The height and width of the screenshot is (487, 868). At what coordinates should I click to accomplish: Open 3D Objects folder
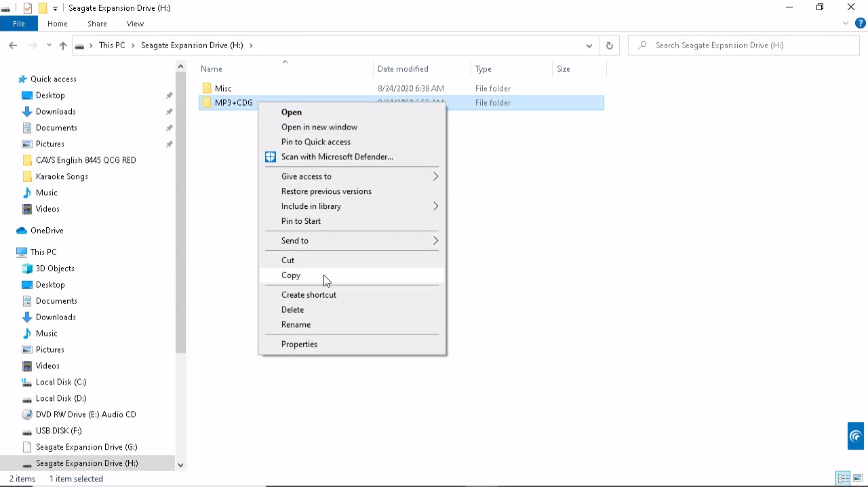point(55,269)
